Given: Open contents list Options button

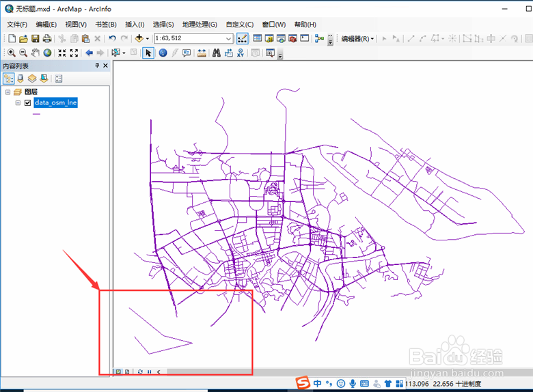Looking at the screenshot, I should point(59,79).
